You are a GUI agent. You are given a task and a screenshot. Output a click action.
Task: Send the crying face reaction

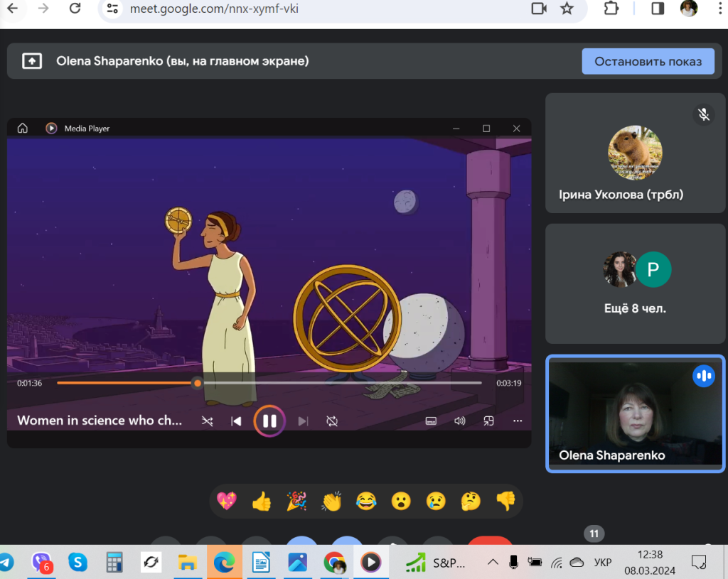point(436,501)
